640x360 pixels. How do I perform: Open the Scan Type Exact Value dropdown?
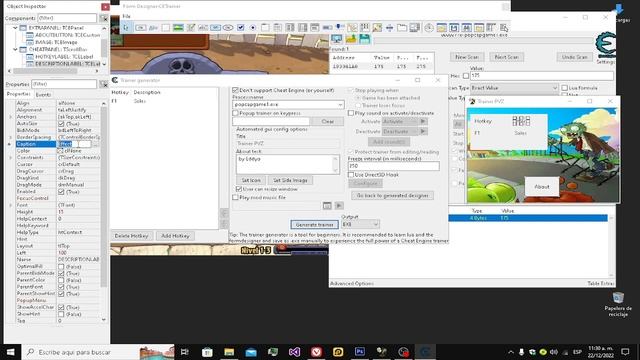[x=514, y=88]
